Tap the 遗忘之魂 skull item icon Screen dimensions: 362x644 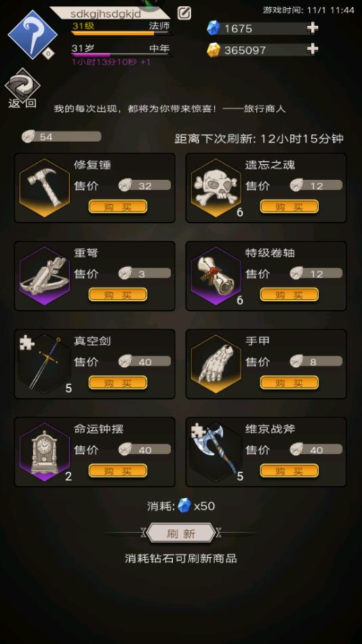click(x=216, y=188)
